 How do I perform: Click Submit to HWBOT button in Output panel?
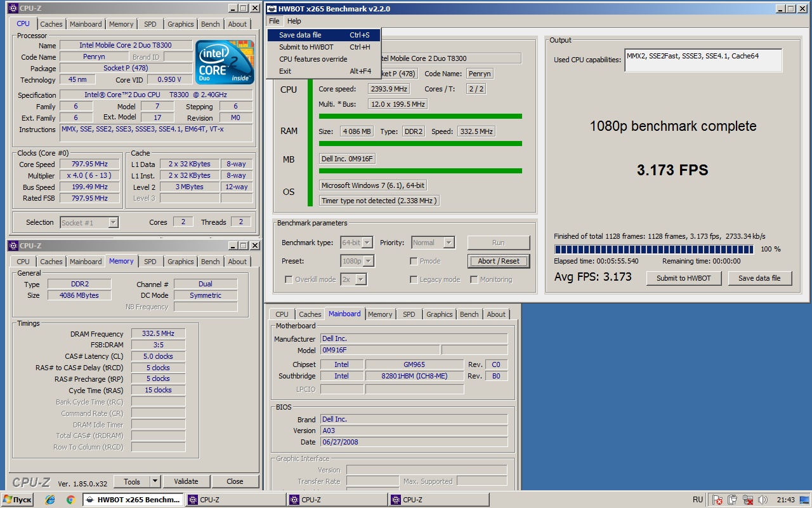[683, 278]
